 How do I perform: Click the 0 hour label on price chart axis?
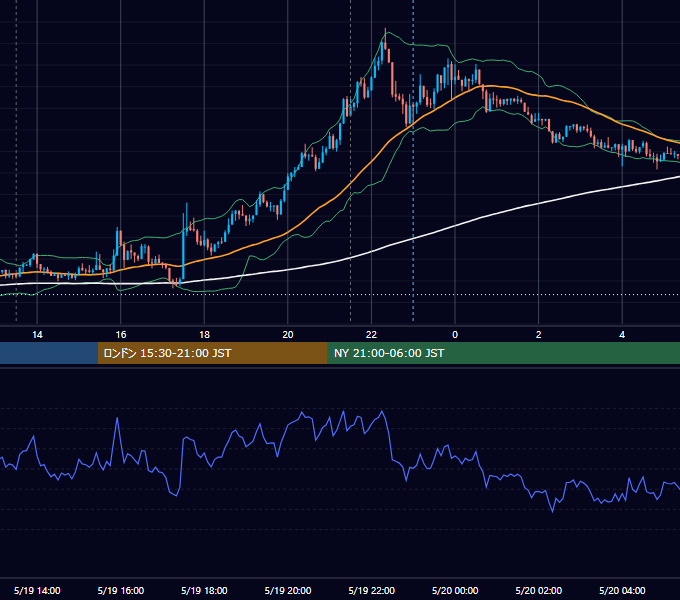455,335
